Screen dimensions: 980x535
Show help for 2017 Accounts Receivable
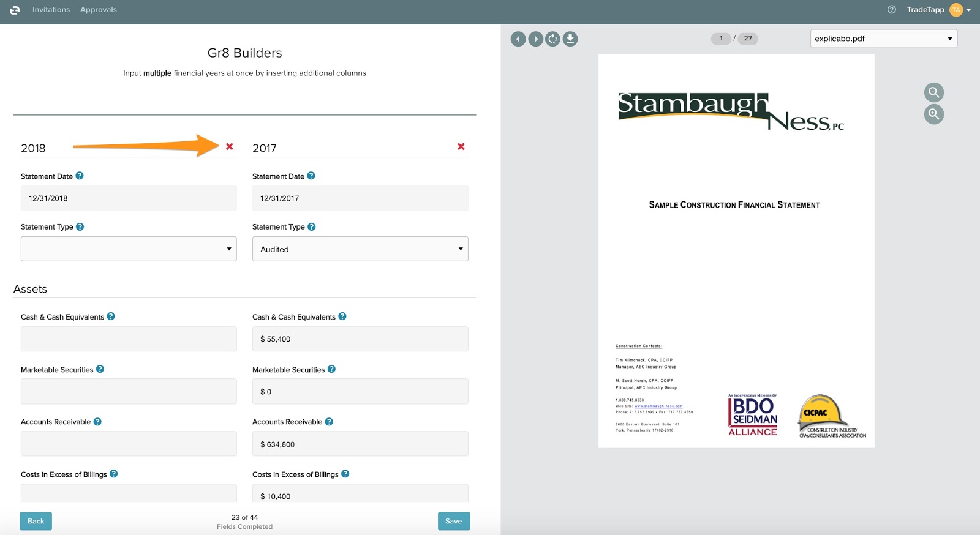pos(329,422)
